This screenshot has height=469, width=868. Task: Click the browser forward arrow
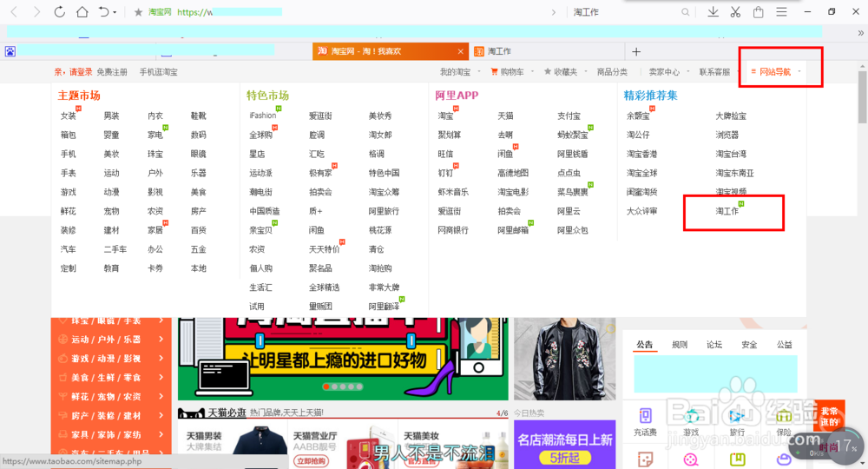(36, 11)
